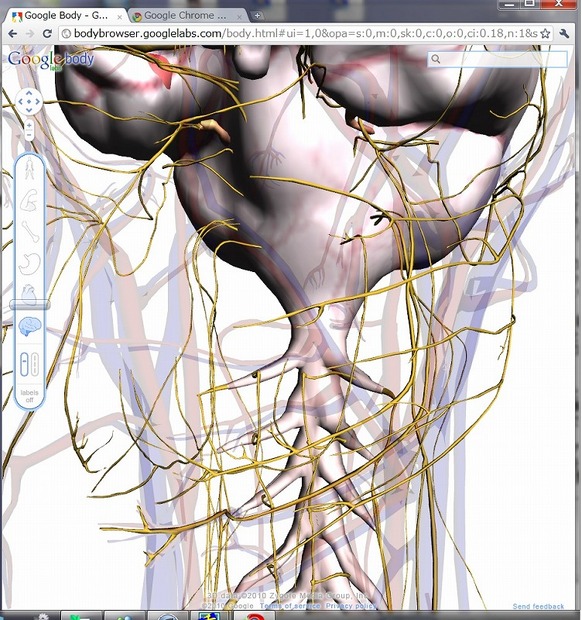The height and width of the screenshot is (620, 582).
Task: Zoom in with the plus button
Action: click(x=29, y=125)
